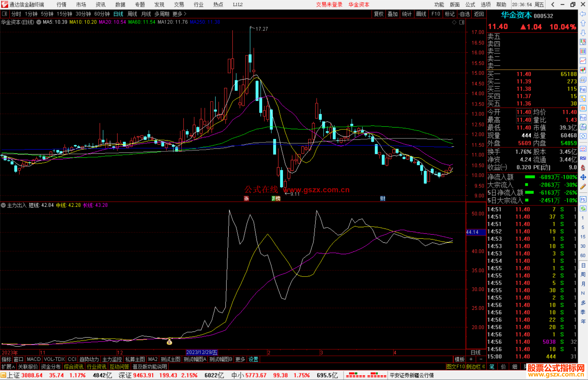This screenshot has height=380, width=588.
Task: Expand the 更多 period options
Action: click(x=179, y=14)
